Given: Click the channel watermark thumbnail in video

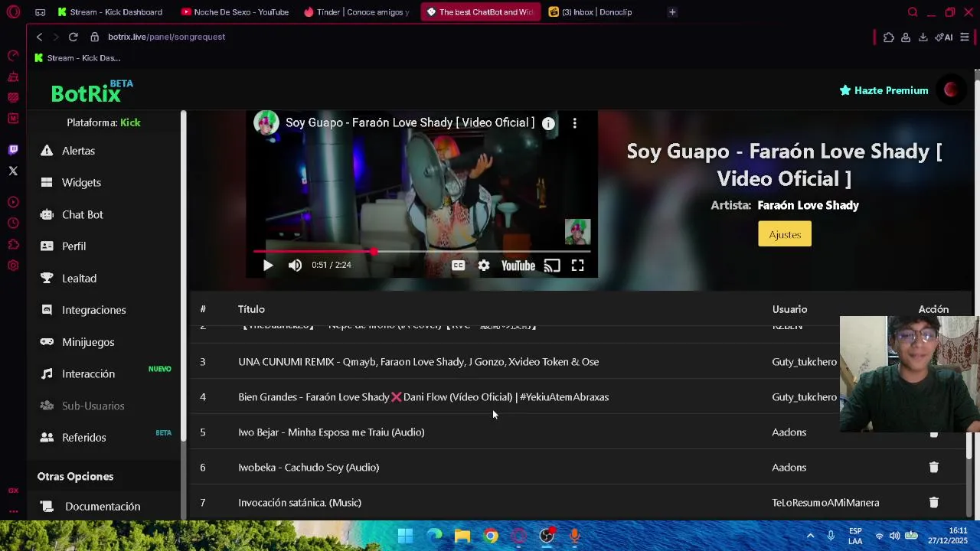Looking at the screenshot, I should click(578, 232).
